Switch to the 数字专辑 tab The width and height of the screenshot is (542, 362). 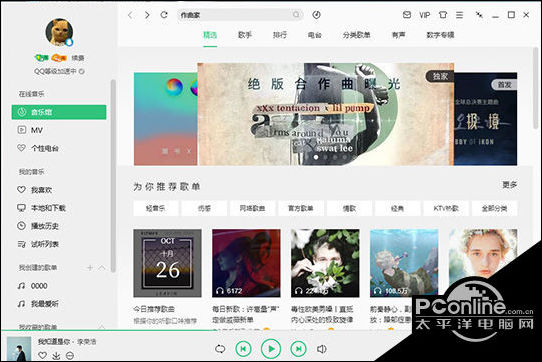(x=440, y=35)
